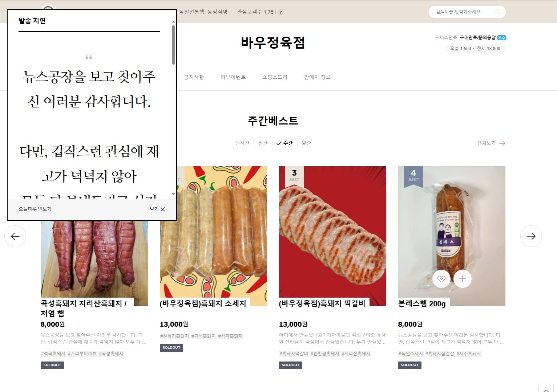Click hashtag #친황경흑돼지 under 떡갈비
Viewport: 557px width, 392px height.
coord(325,354)
